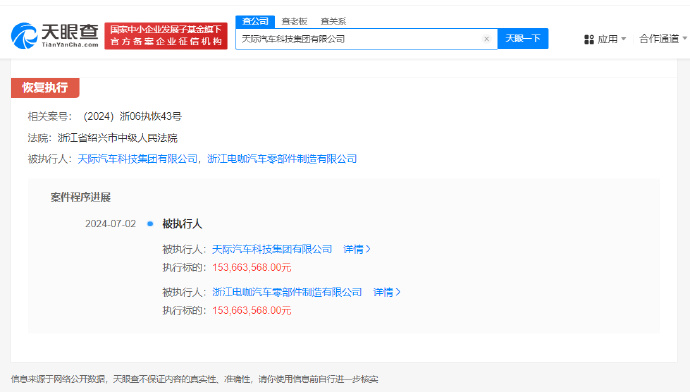This screenshot has width=690, height=392.
Task: Click the 天眼一下 search button
Action: (523, 39)
